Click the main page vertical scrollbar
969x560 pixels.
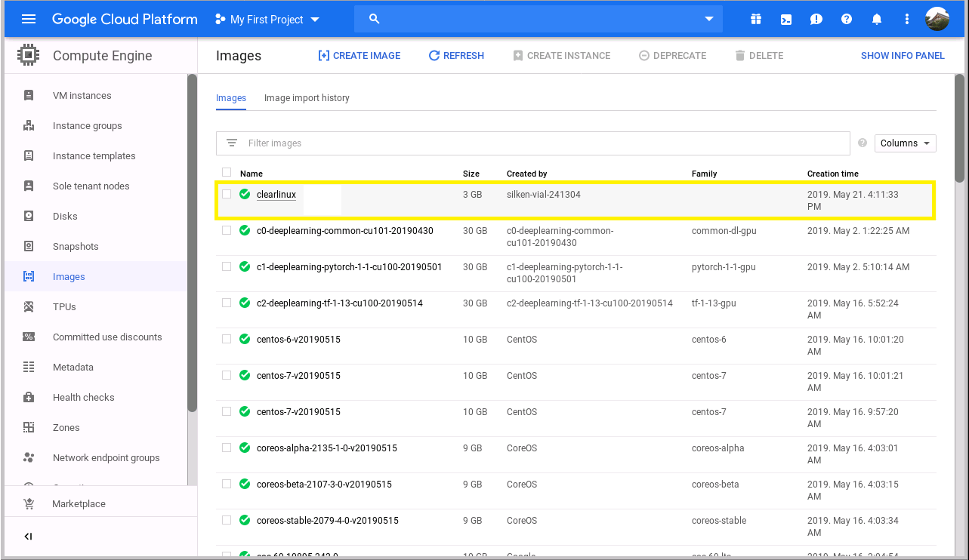click(959, 128)
